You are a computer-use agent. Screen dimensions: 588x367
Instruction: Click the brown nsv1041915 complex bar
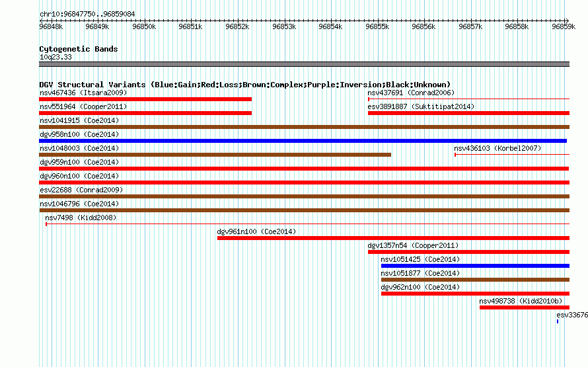pyautogui.click(x=304, y=127)
